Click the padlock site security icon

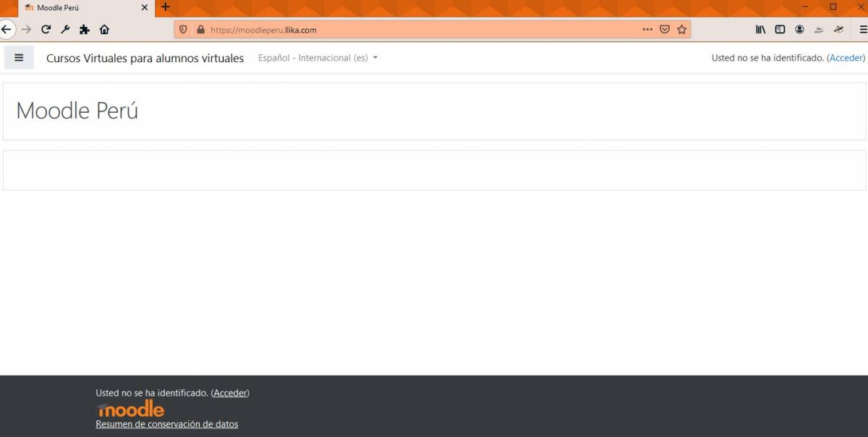click(x=201, y=30)
